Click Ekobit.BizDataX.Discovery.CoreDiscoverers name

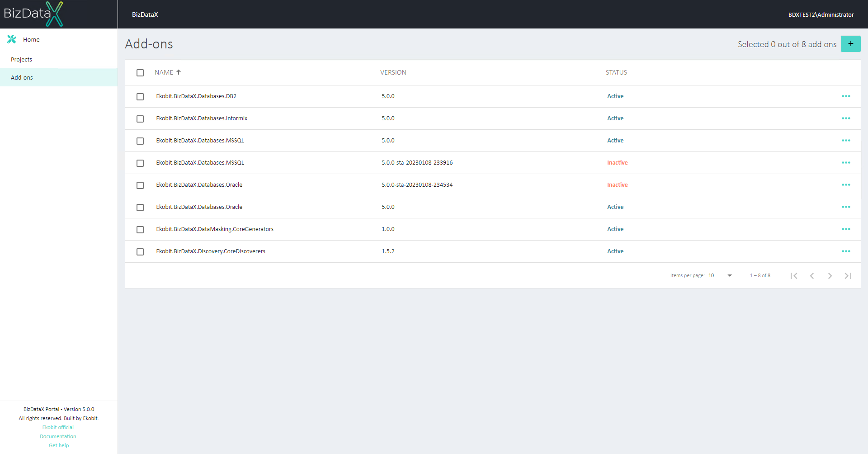(211, 251)
